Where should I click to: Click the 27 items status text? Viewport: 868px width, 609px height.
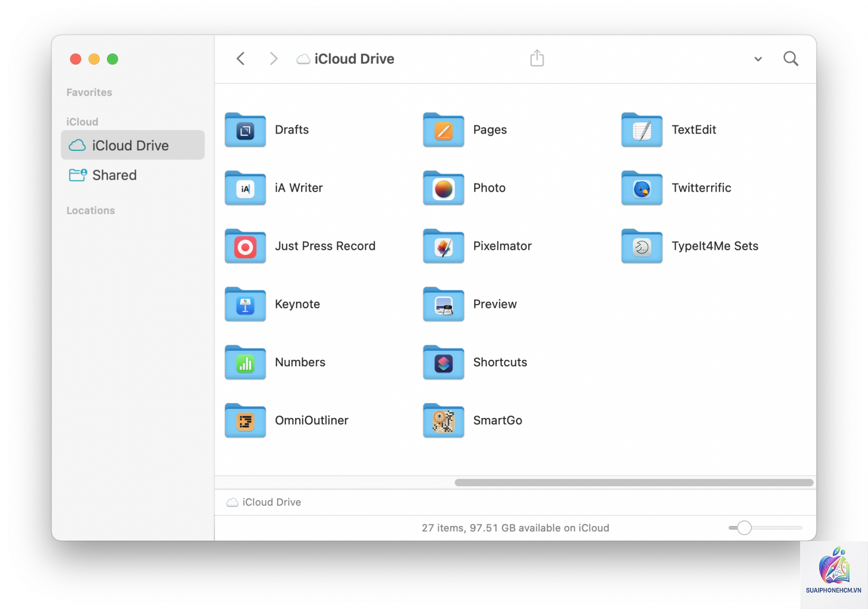(515, 528)
